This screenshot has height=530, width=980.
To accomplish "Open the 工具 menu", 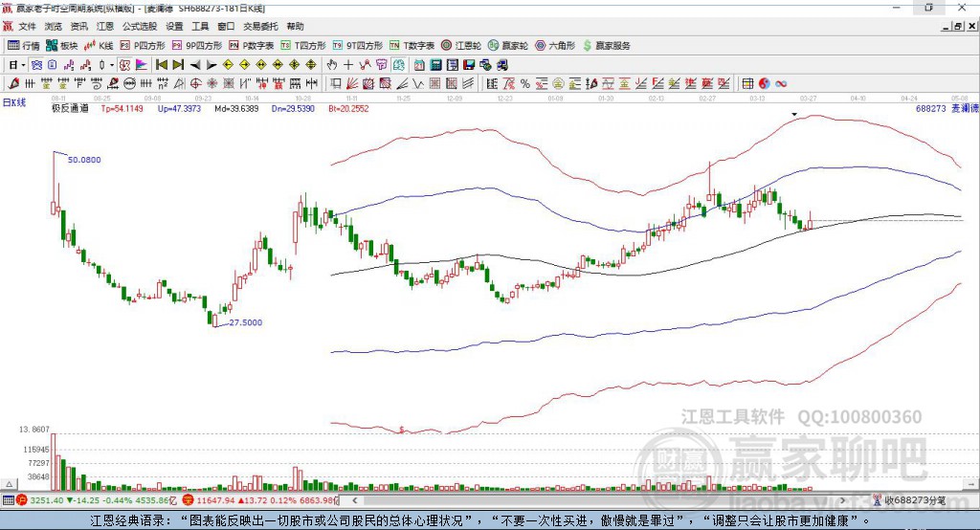I will (x=200, y=26).
